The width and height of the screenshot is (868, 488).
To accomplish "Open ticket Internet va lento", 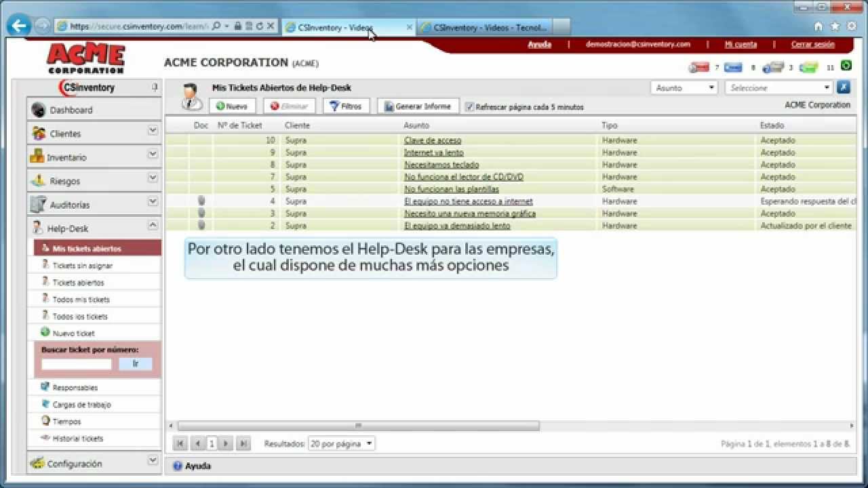I will coord(434,152).
